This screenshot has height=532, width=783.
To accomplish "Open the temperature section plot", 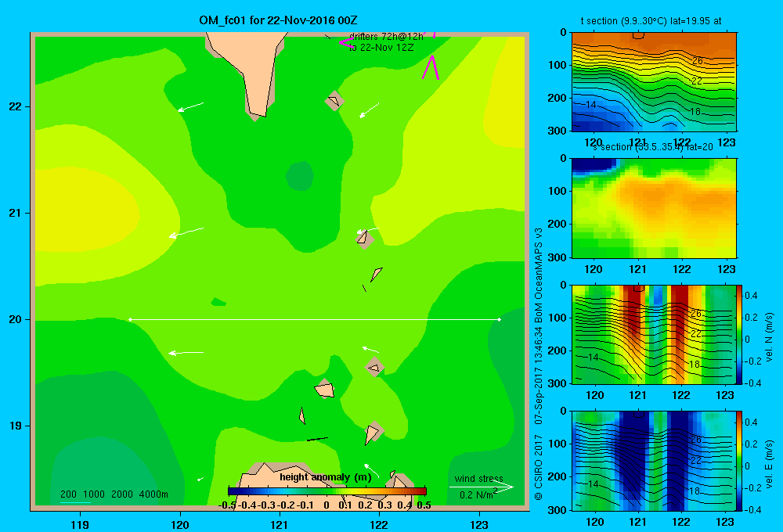I will [x=654, y=81].
